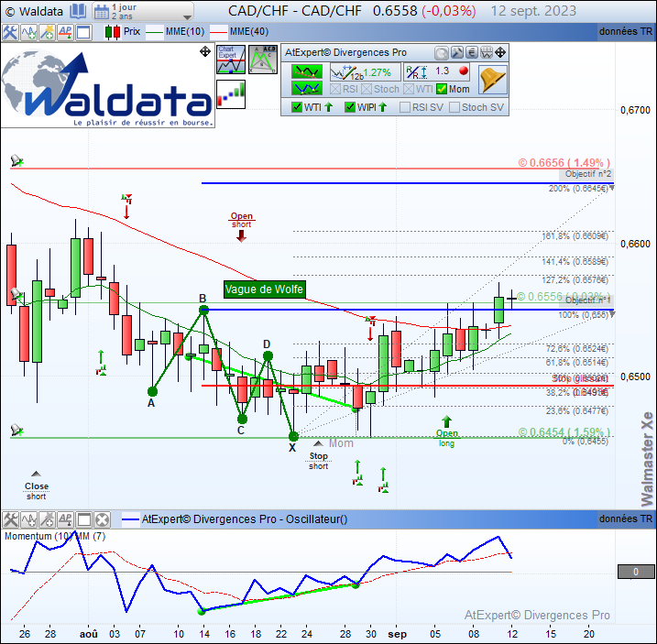Viewport: 657px width, 644px height.
Task: Open oscillator panel wrench-hammer settings
Action: (10, 520)
